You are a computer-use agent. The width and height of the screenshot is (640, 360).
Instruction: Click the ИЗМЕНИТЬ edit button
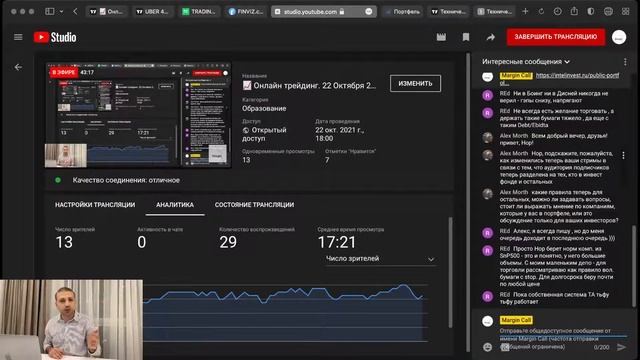[415, 83]
